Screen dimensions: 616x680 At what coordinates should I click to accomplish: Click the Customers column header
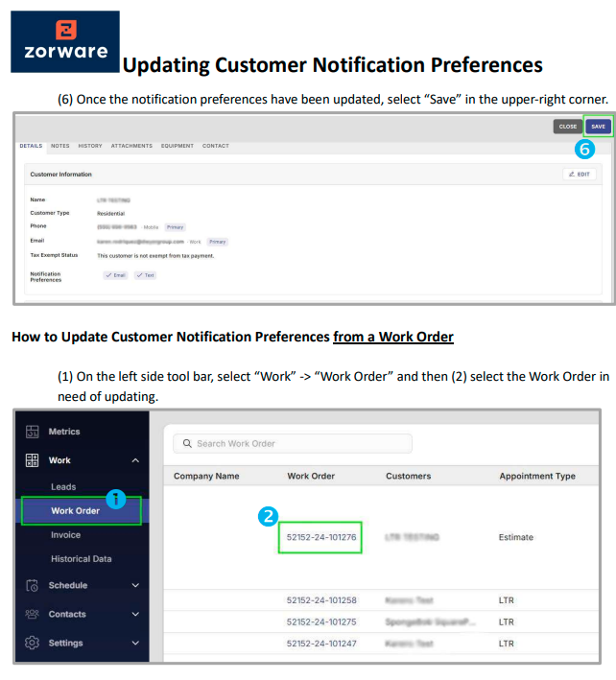(x=408, y=476)
